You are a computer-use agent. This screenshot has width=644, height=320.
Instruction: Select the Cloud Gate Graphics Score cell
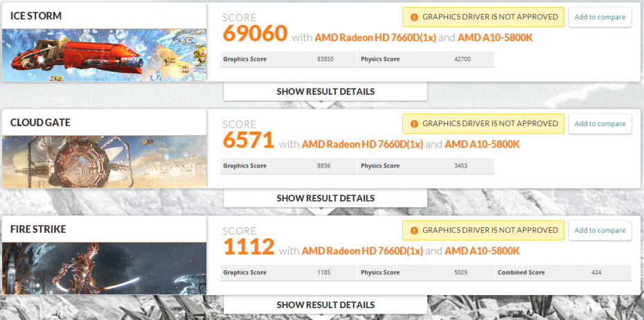point(288,166)
